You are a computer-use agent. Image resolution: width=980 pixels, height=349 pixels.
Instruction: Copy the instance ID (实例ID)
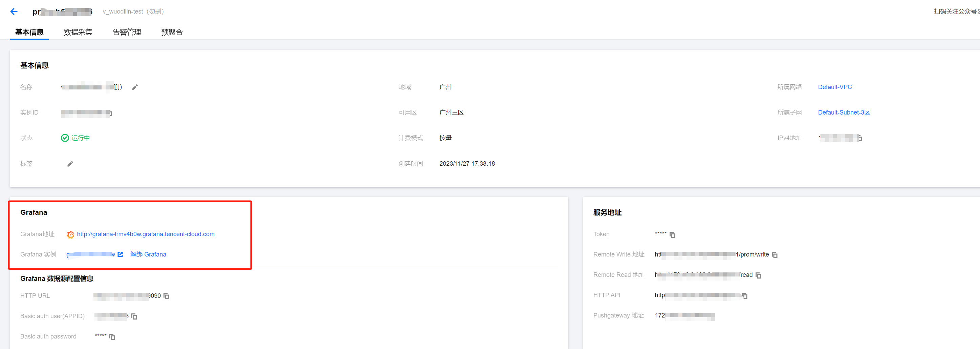[x=110, y=113]
